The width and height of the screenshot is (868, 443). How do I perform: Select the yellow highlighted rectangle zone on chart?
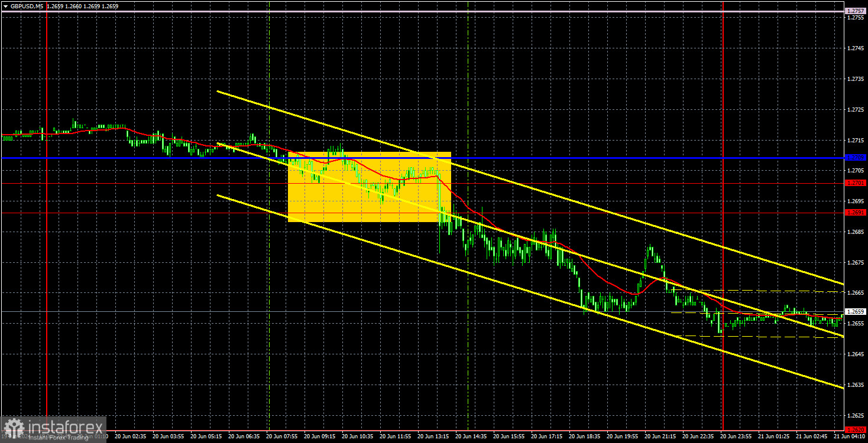coord(370,187)
